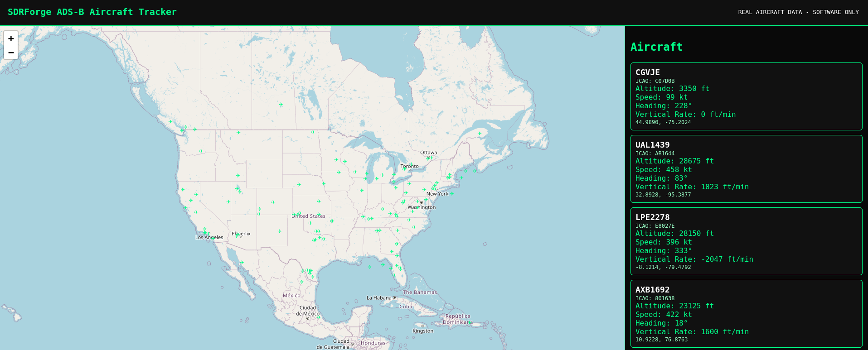Zoom out of the map
Image resolution: width=868 pixels, height=350 pixels.
tap(11, 53)
